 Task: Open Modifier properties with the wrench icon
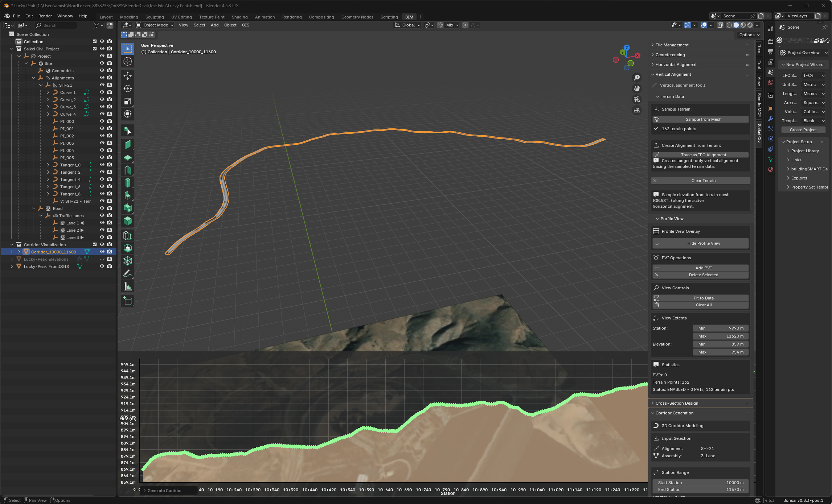771,119
